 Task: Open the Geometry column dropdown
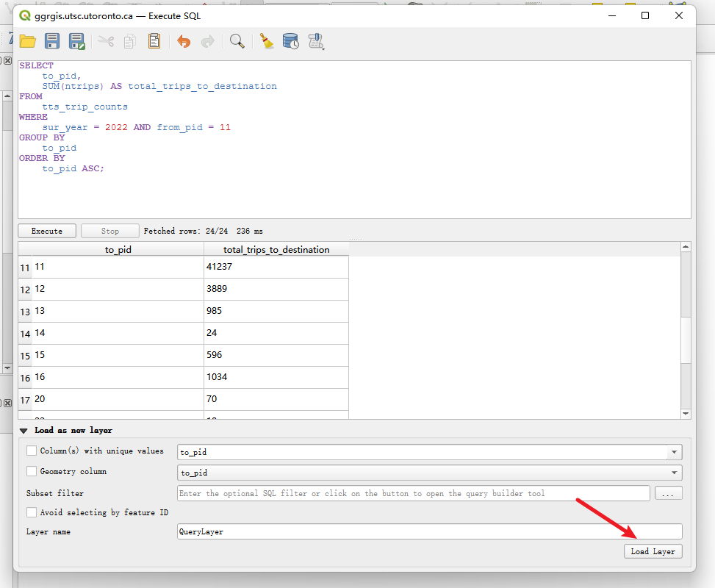[x=430, y=473]
